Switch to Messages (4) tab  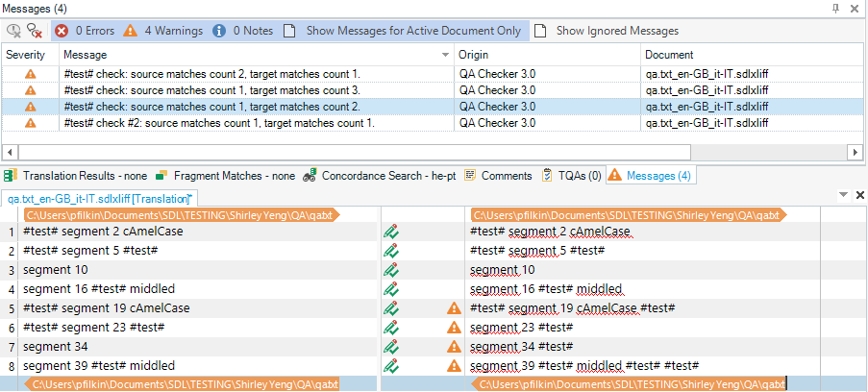point(650,176)
